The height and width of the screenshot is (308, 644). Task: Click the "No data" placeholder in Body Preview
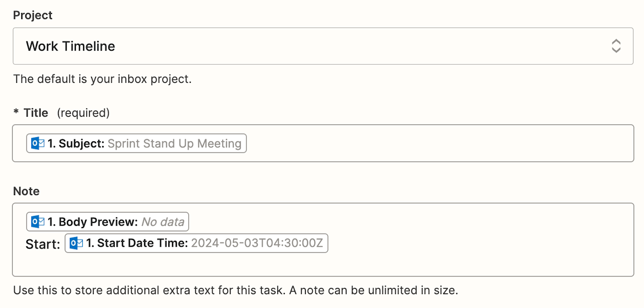163,222
